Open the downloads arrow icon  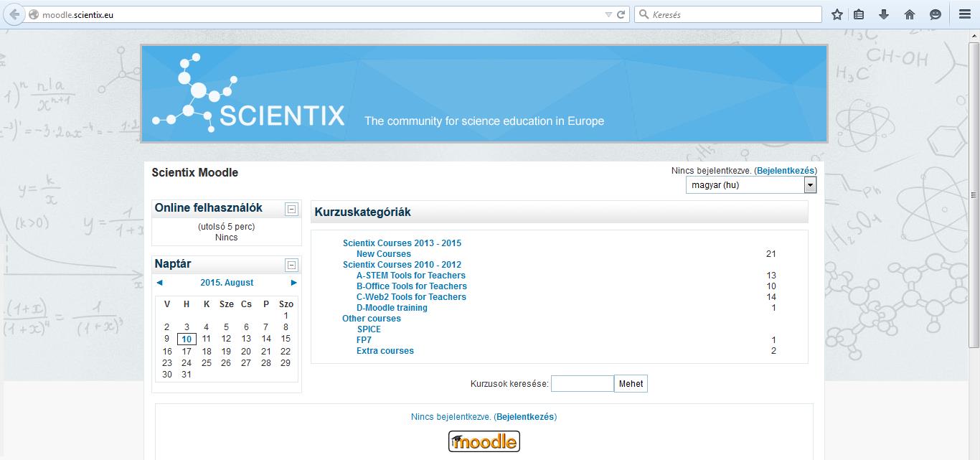pos(884,14)
